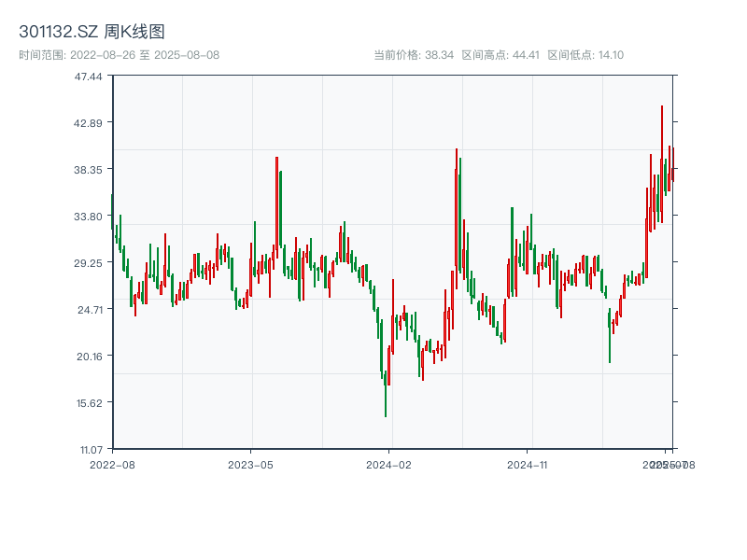The height and width of the screenshot is (560, 747).
Task: Select the 2024-02 x-axis date label
Action: (389, 464)
